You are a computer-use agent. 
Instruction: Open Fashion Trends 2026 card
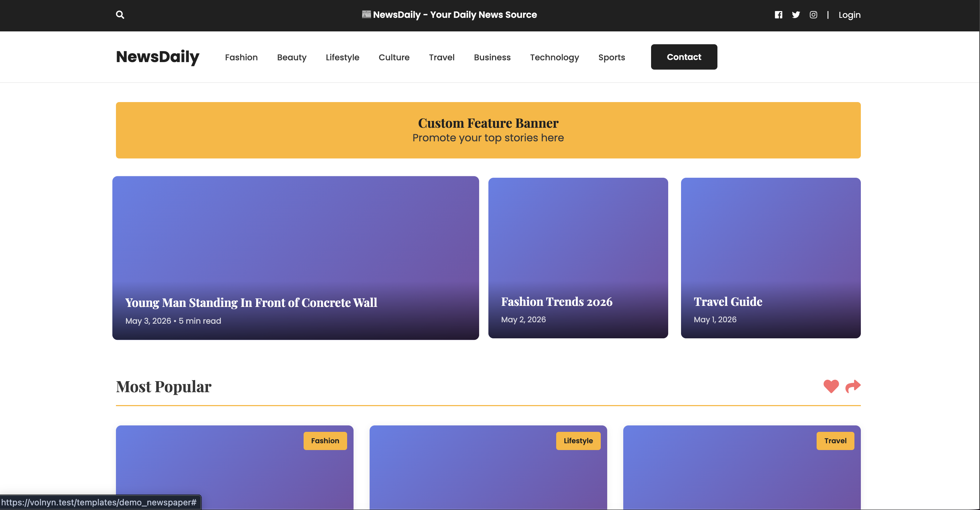[578, 258]
